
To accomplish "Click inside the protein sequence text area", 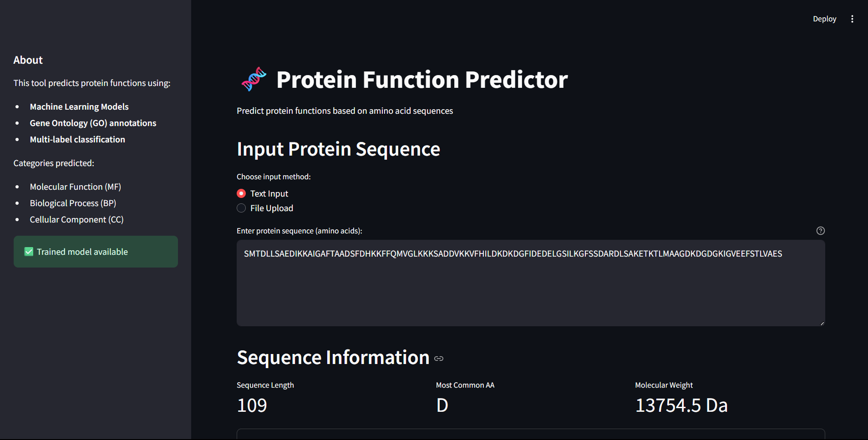I will (x=530, y=283).
